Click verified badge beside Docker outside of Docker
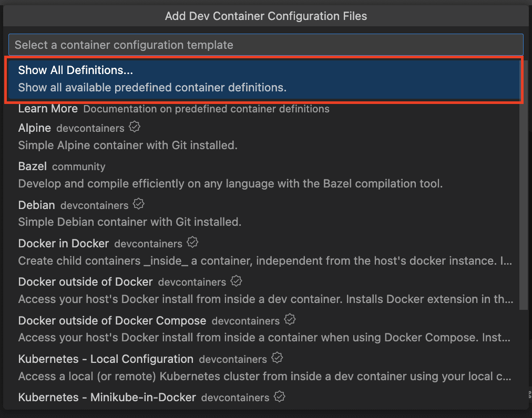The width and height of the screenshot is (532, 418). (x=236, y=281)
